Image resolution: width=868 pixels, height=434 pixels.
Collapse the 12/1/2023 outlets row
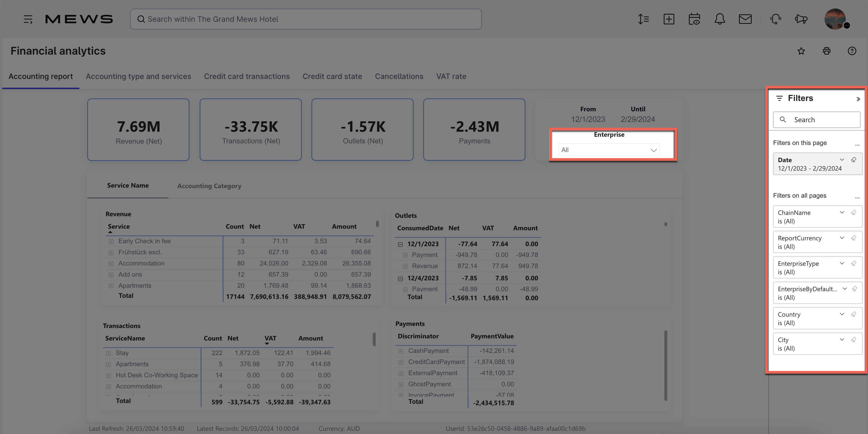pos(400,244)
